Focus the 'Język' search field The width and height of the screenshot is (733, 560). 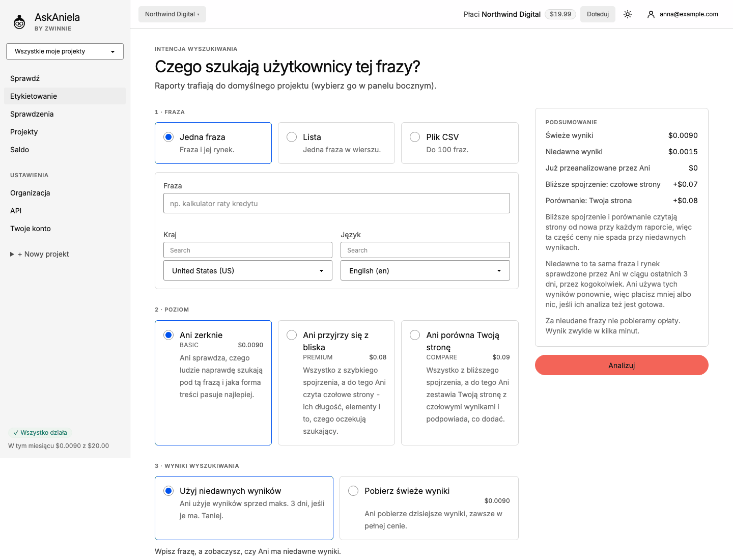point(425,250)
